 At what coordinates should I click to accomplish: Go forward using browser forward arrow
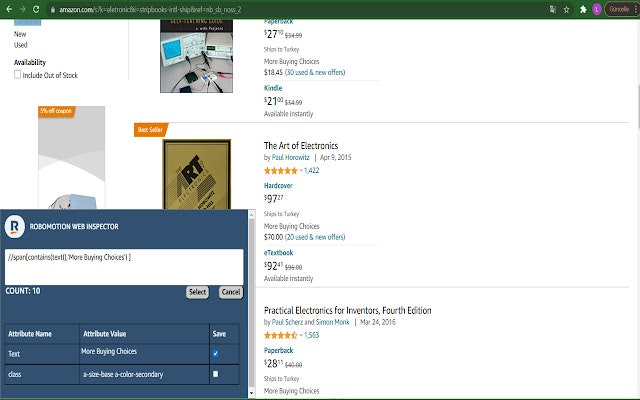(x=23, y=9)
